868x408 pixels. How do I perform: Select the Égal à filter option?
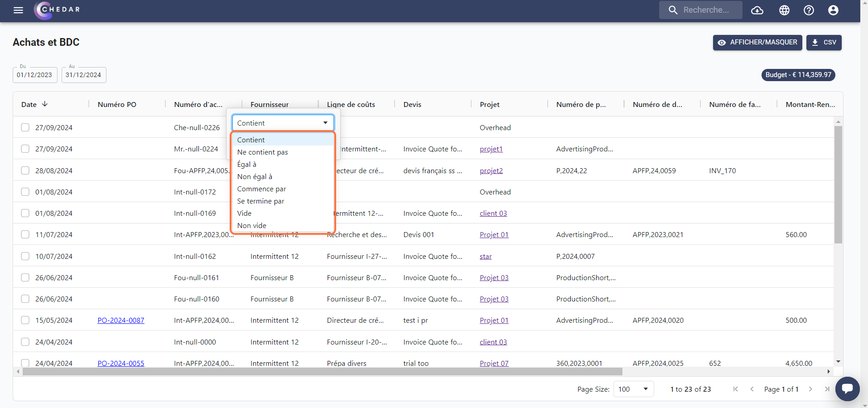tap(283, 164)
